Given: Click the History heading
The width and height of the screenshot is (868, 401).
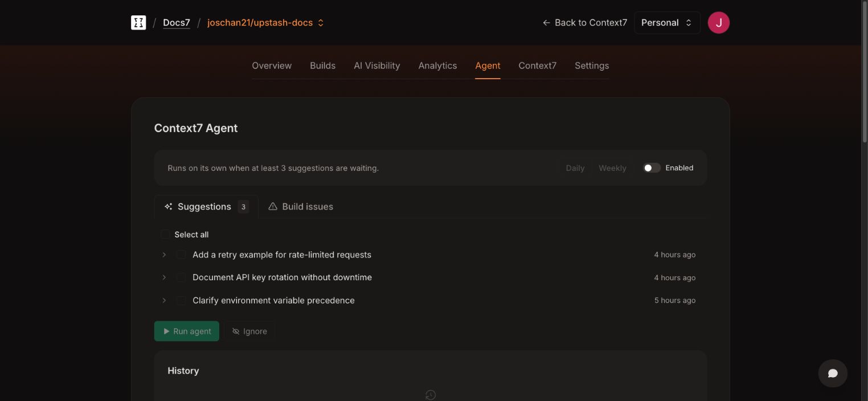Looking at the screenshot, I should 183,371.
